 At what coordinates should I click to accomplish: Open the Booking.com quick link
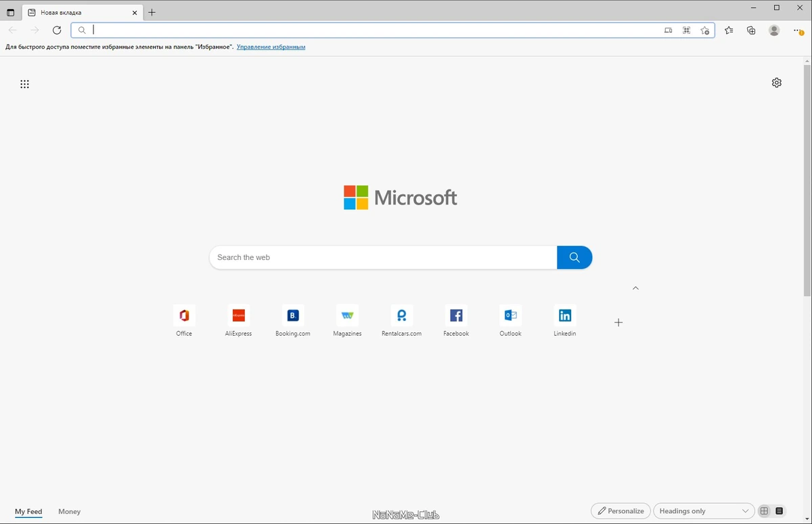point(293,321)
